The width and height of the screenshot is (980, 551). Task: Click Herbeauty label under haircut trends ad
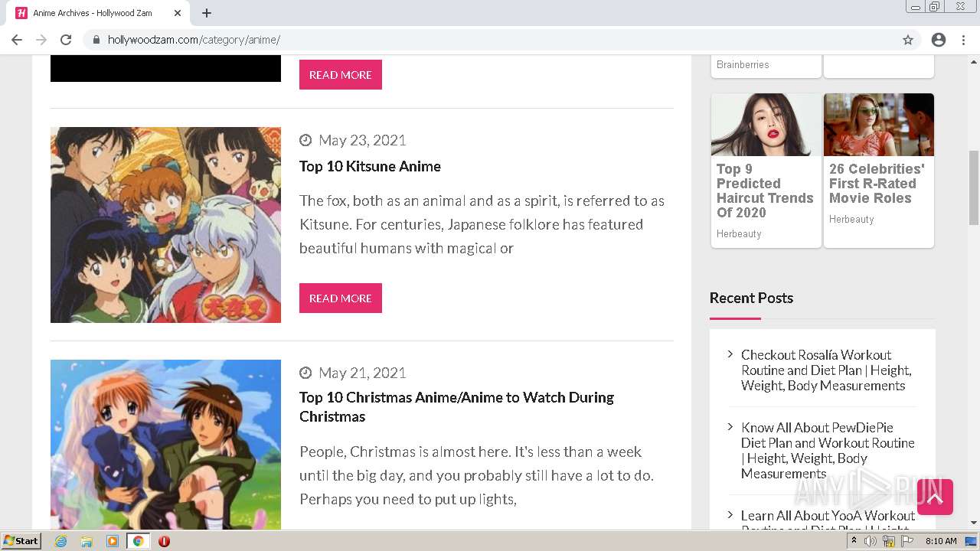[x=739, y=234]
